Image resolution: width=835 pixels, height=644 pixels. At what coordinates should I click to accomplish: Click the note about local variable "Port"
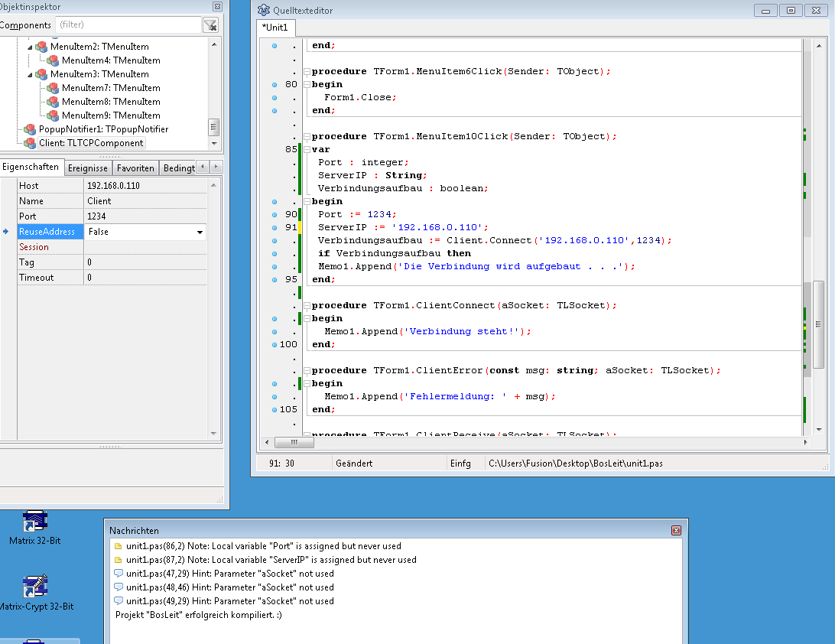pos(263,546)
